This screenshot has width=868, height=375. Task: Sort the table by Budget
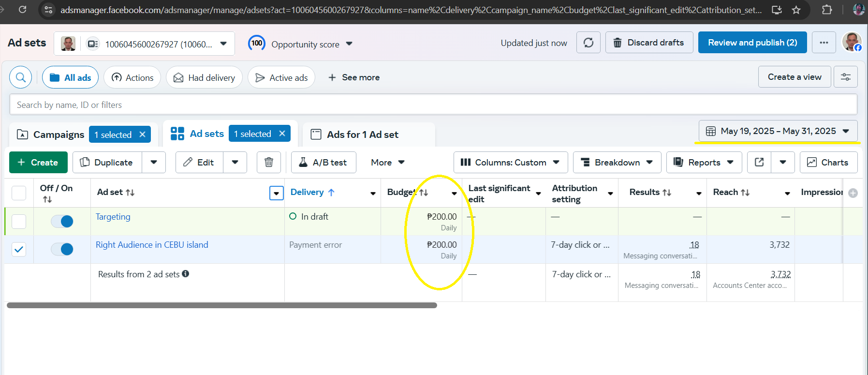point(424,193)
